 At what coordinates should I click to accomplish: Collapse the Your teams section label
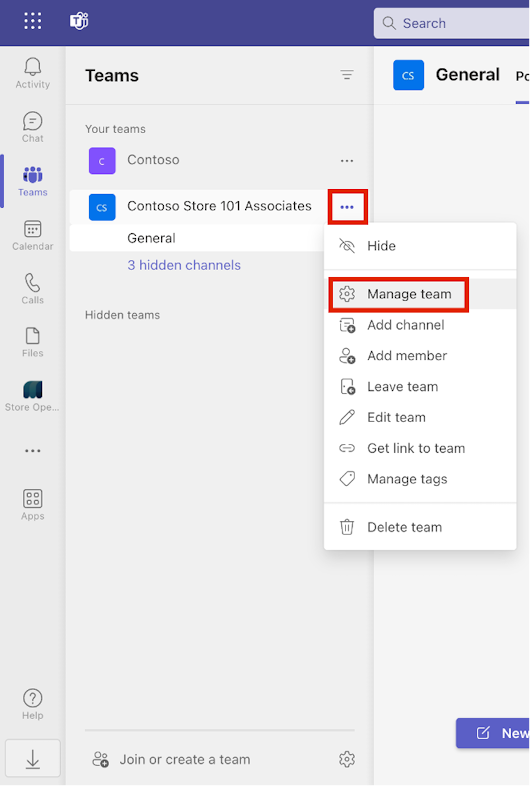[x=115, y=129]
